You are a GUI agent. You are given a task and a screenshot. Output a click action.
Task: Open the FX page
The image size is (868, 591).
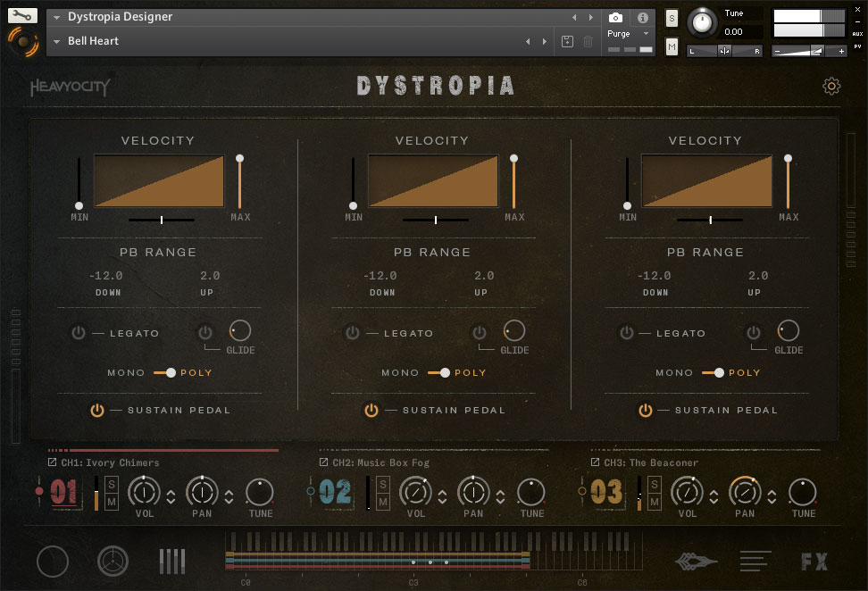click(x=814, y=562)
